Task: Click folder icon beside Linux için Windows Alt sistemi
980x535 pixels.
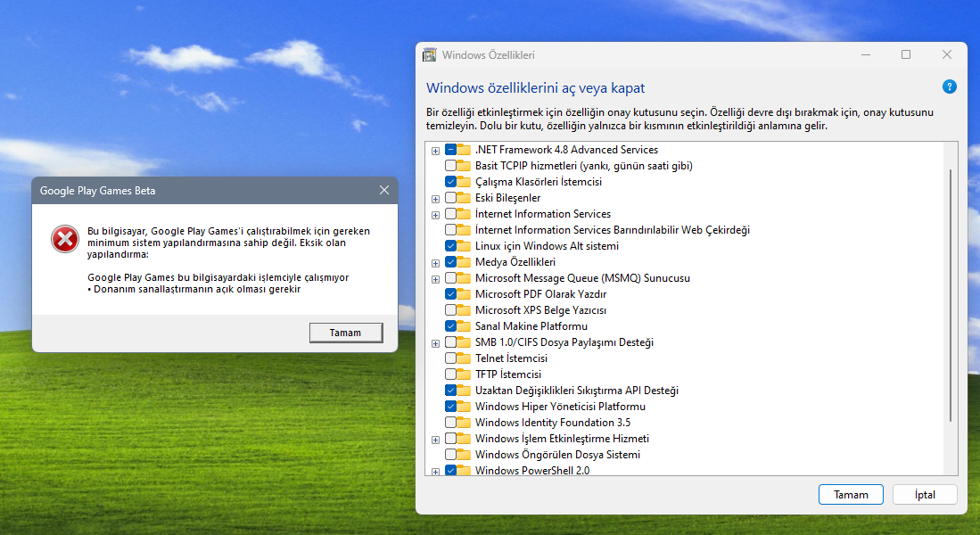Action: point(463,245)
